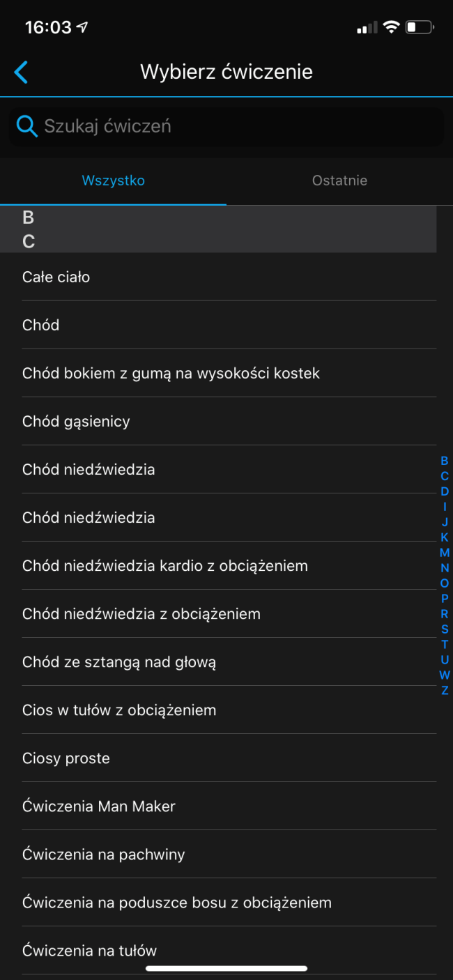
Task: Jump to letter M in index
Action: click(445, 553)
